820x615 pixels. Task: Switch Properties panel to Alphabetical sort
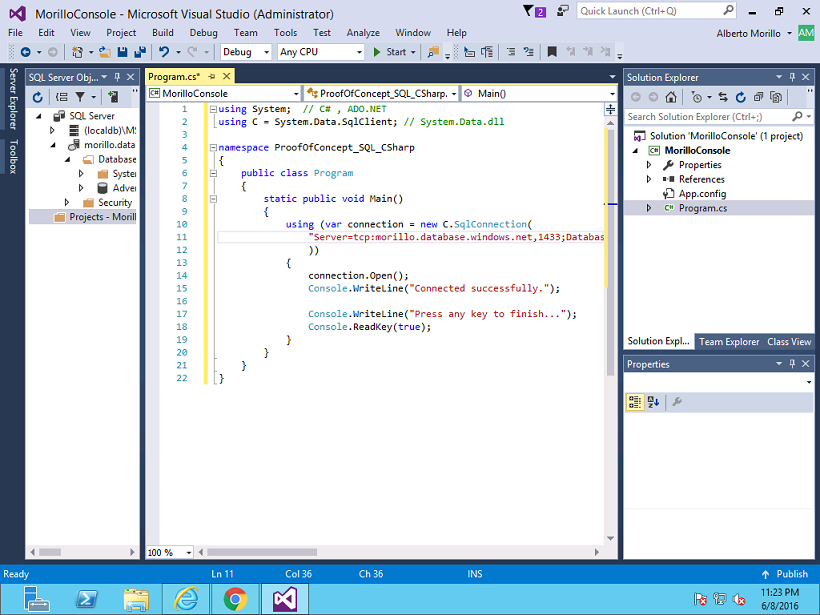pyautogui.click(x=653, y=402)
